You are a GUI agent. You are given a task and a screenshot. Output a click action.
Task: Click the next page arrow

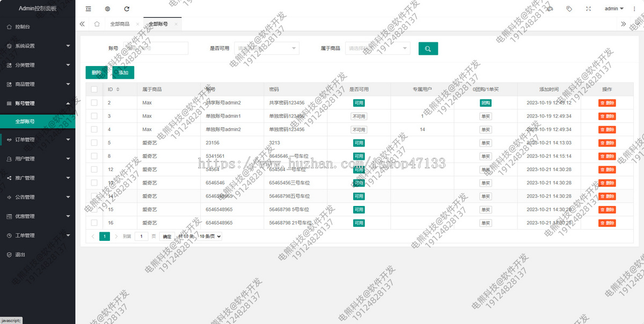point(116,236)
